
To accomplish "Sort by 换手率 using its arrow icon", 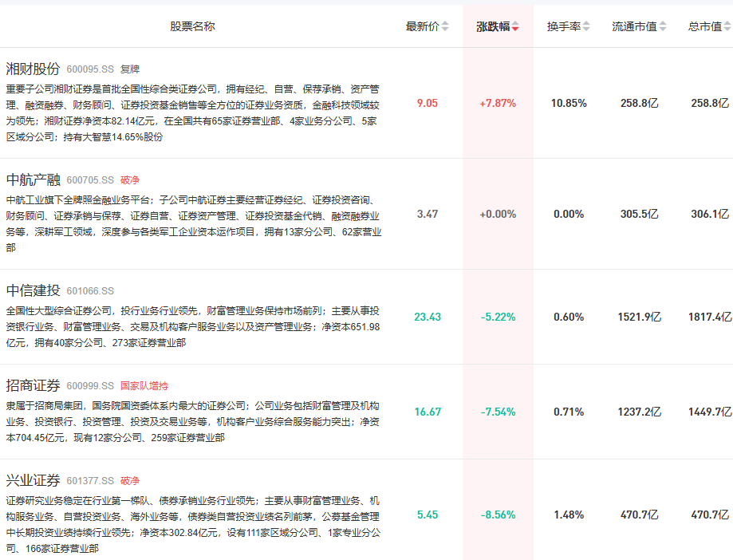I will click(586, 26).
